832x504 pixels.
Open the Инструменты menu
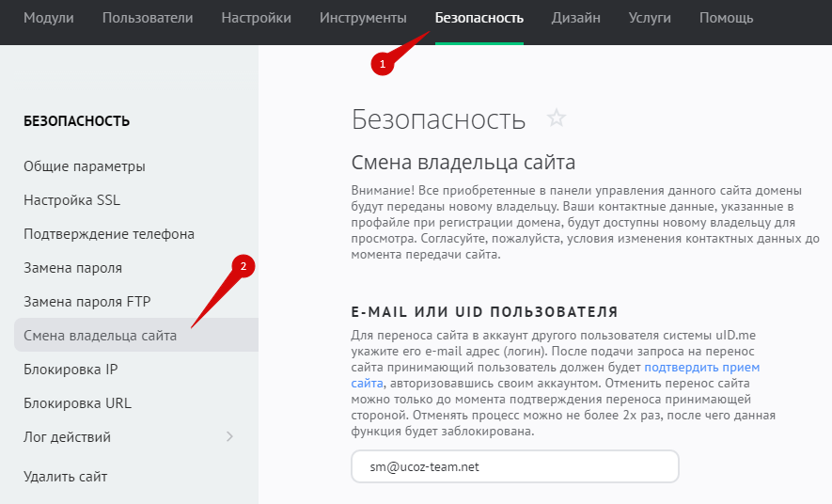coord(363,18)
